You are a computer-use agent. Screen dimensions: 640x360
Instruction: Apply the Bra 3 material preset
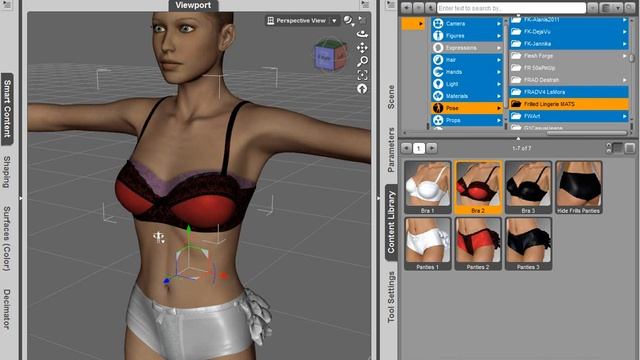tap(528, 187)
